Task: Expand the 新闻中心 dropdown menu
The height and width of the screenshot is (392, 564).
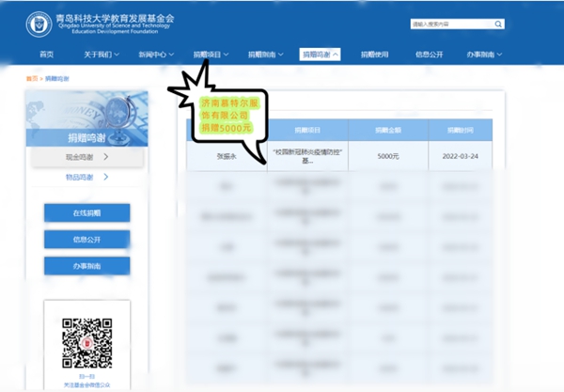Action: click(157, 55)
